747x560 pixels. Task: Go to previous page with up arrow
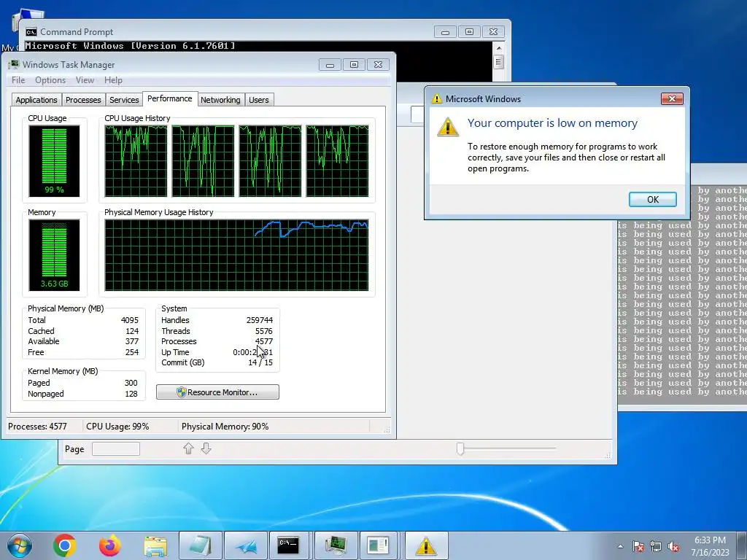click(189, 448)
